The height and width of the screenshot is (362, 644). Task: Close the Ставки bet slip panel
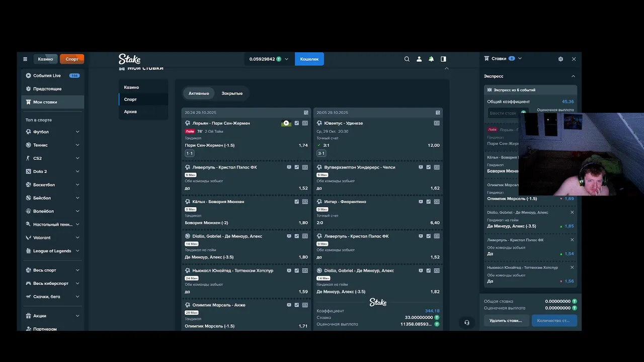[574, 59]
